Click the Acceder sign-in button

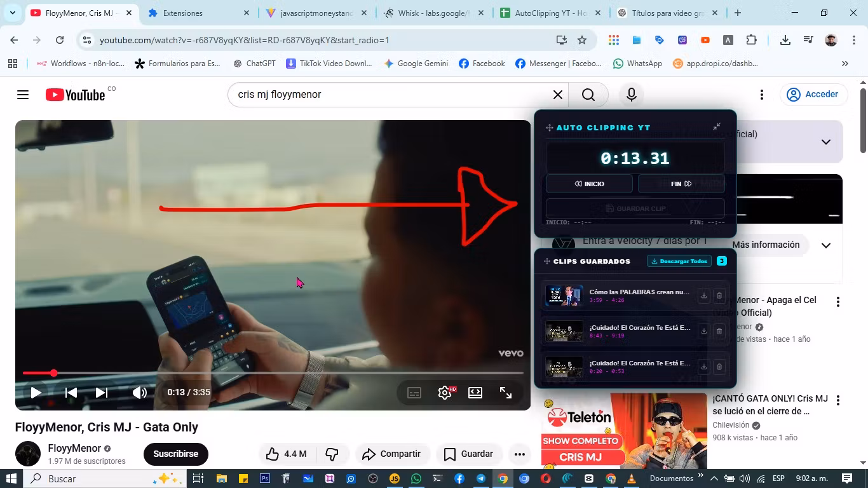[814, 95]
